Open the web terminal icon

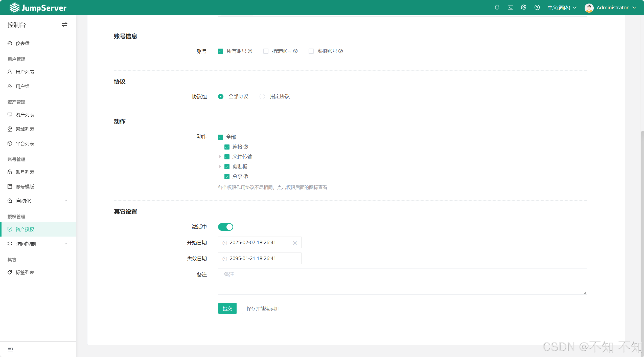[510, 8]
